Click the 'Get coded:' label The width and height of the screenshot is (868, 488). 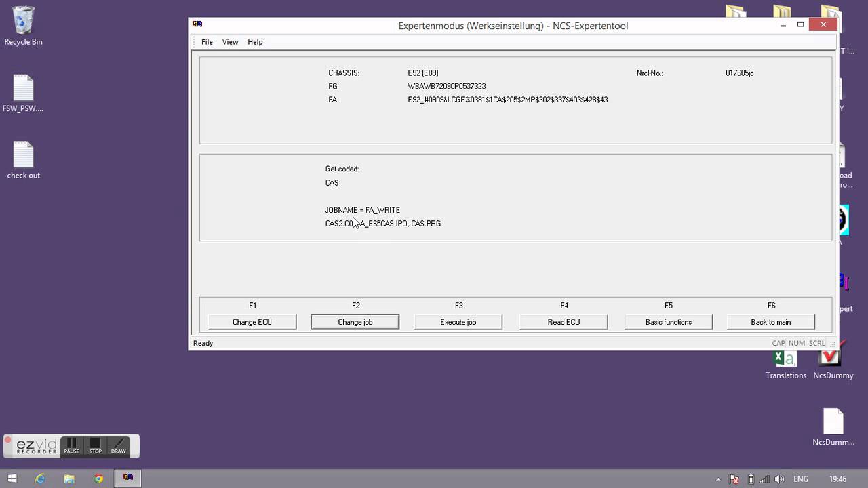point(342,169)
